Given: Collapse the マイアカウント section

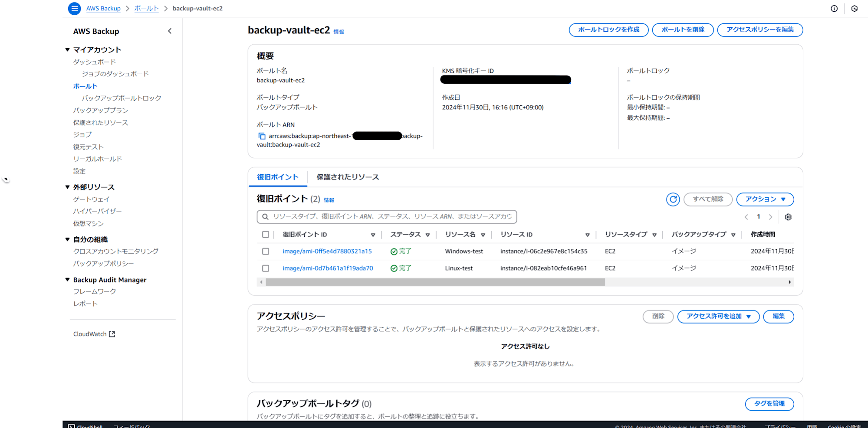Looking at the screenshot, I should tap(67, 50).
